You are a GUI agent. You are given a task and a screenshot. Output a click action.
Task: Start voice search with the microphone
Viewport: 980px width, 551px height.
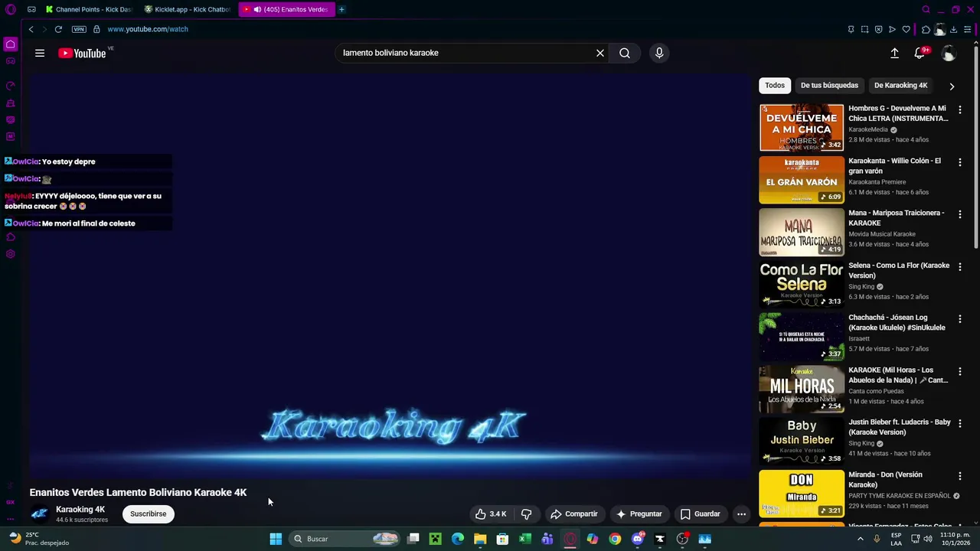tap(659, 53)
